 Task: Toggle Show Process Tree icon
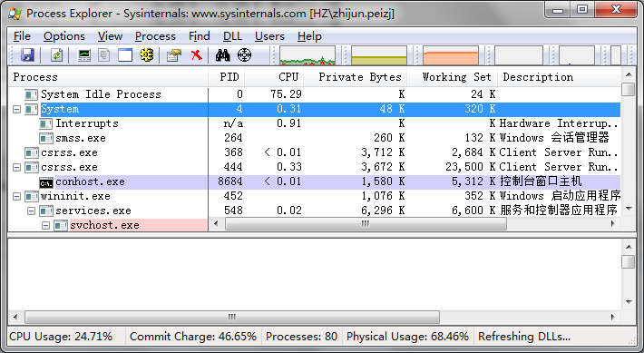[104, 54]
